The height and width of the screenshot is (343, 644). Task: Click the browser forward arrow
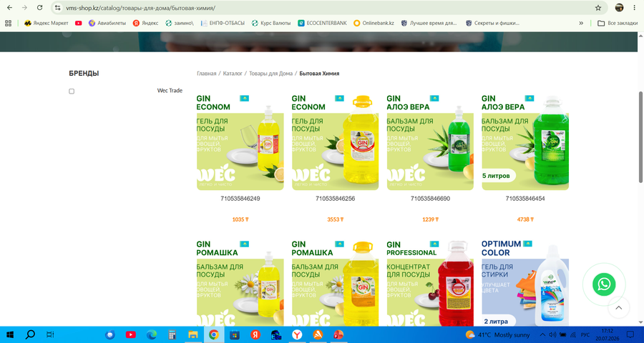click(24, 8)
